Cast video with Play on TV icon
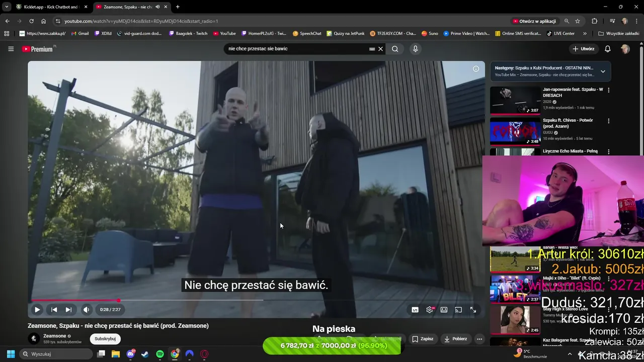Viewport: 644px width, 362px height. coord(458,310)
